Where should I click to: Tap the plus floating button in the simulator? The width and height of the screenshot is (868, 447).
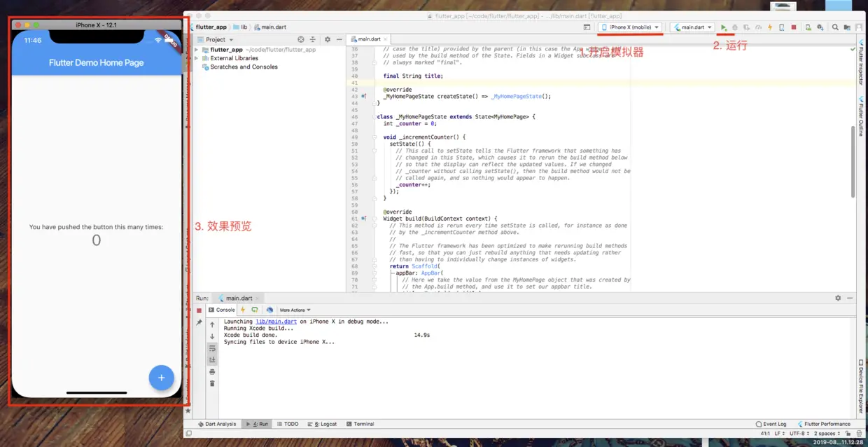[161, 378]
